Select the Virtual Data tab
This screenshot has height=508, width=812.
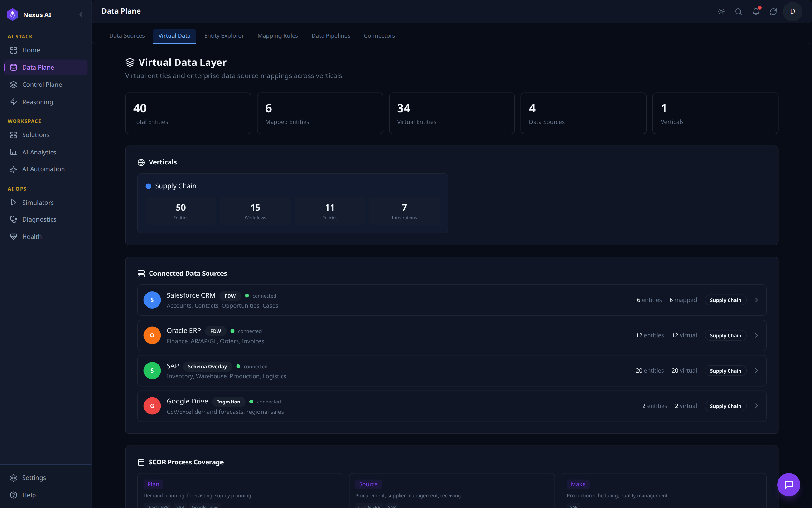[174, 35]
